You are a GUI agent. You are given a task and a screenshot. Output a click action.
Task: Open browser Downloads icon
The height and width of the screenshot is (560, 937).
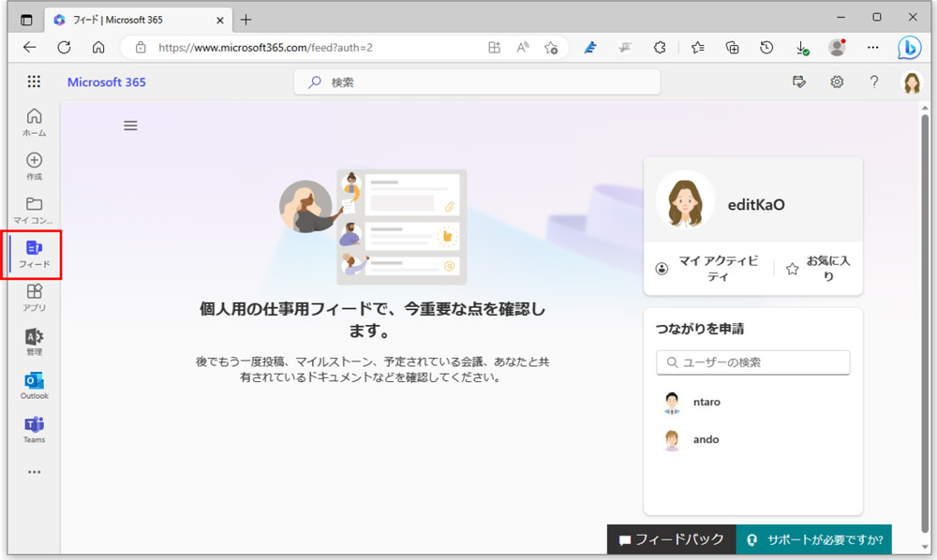pyautogui.click(x=802, y=48)
